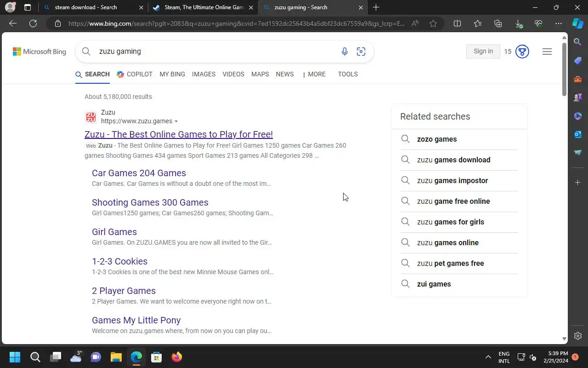Select the MAPS search tab

tap(260, 74)
